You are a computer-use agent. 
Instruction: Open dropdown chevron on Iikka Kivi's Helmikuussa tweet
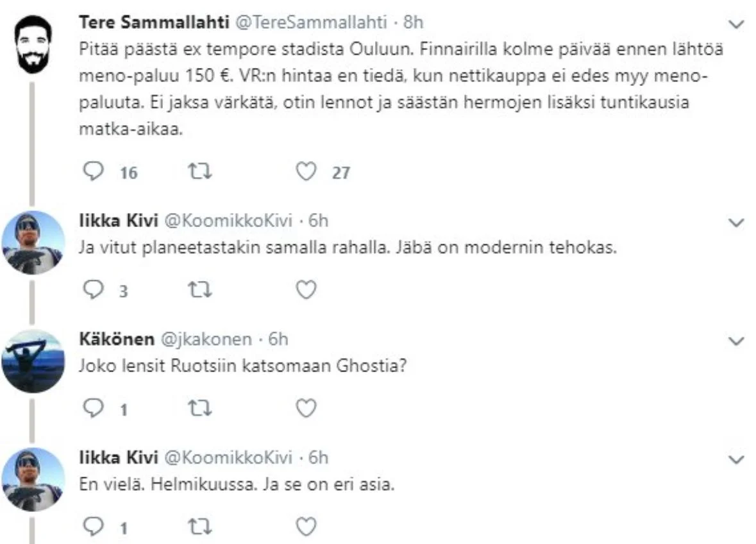[737, 459]
